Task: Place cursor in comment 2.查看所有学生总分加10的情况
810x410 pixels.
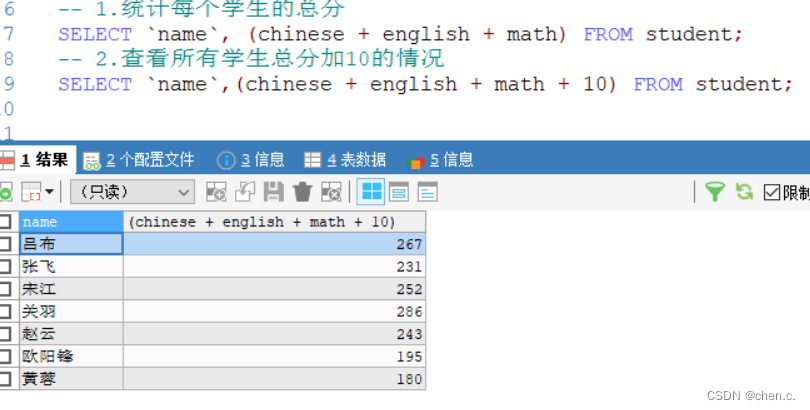Action: (x=251, y=59)
